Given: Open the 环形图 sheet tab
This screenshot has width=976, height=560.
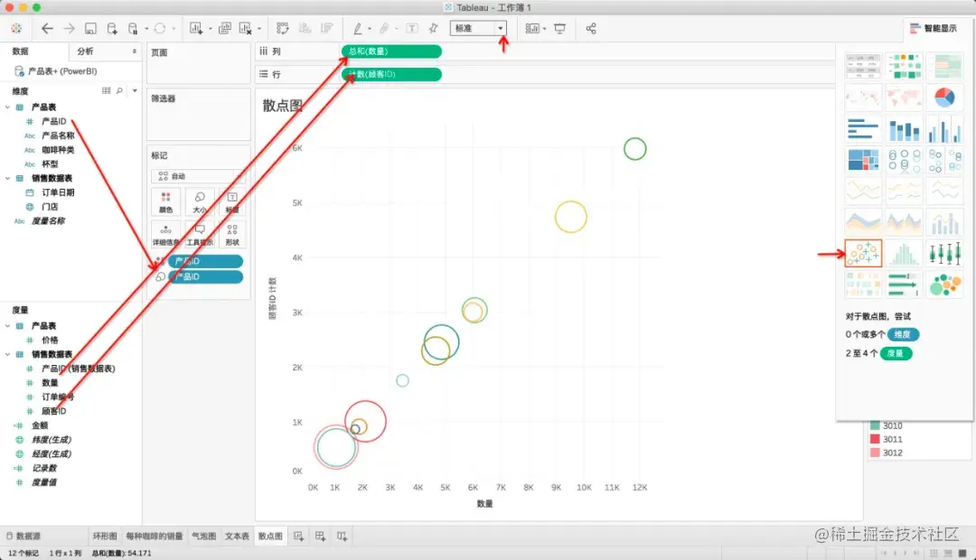Looking at the screenshot, I should coord(105,536).
